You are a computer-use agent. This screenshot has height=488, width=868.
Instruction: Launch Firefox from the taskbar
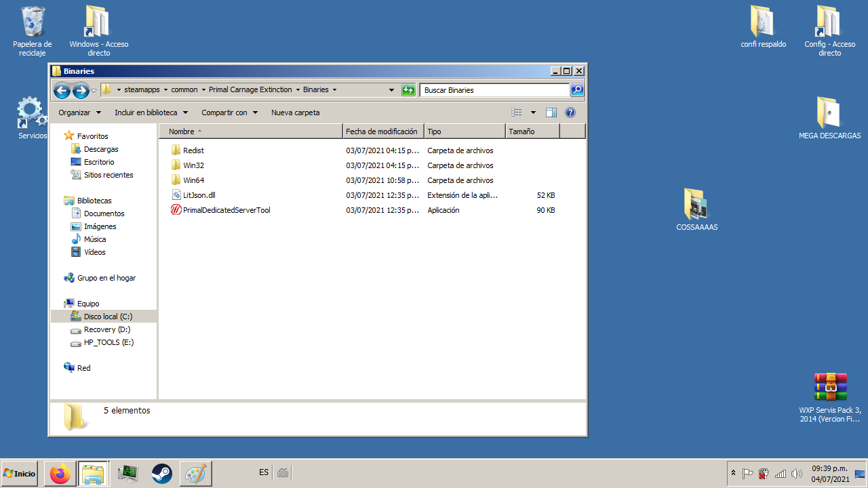tap(60, 473)
